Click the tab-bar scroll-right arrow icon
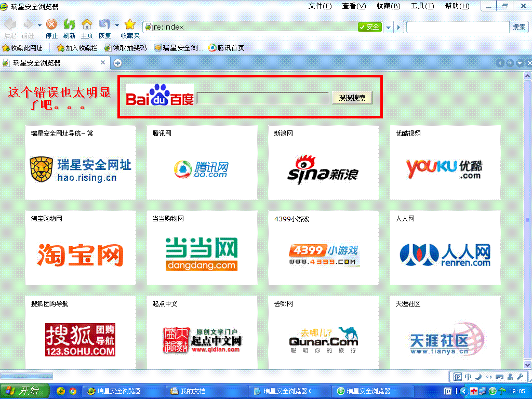Viewport: 532px width, 399px height. pos(510,63)
